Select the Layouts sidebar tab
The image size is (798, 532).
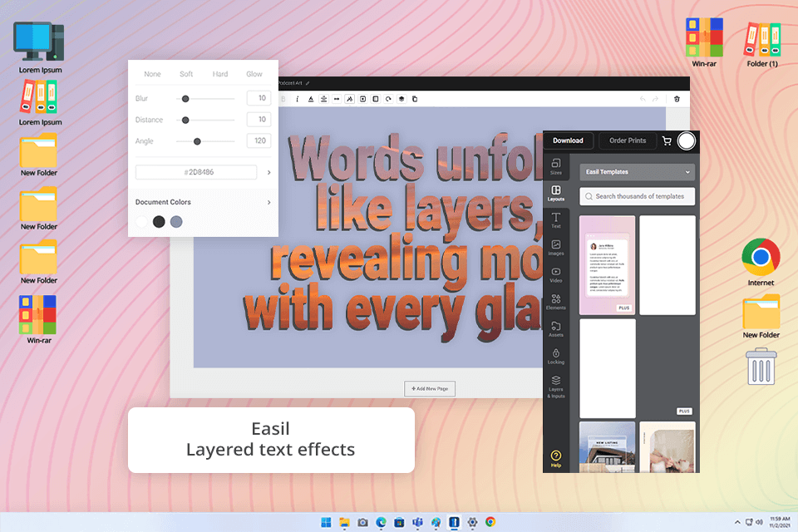(x=556, y=194)
